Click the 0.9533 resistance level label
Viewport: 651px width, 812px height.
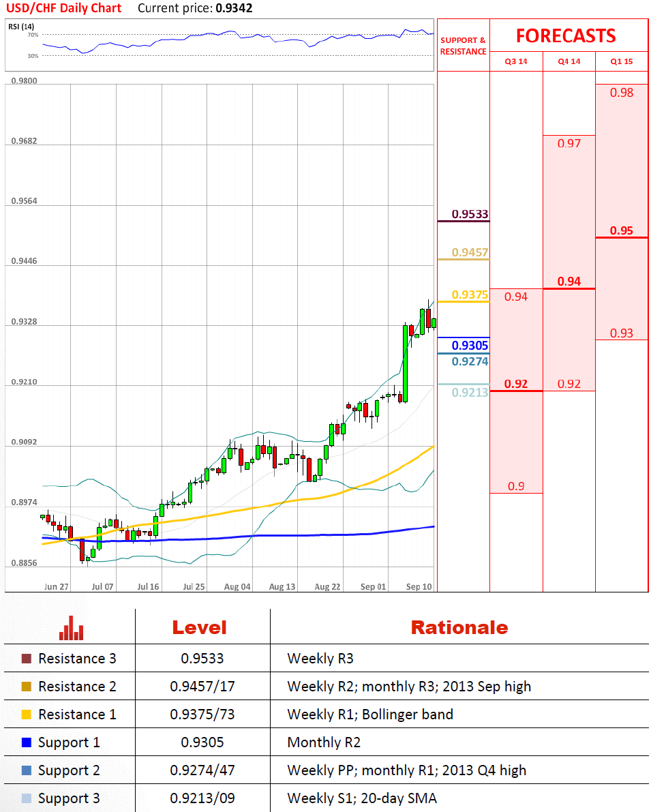pos(470,214)
